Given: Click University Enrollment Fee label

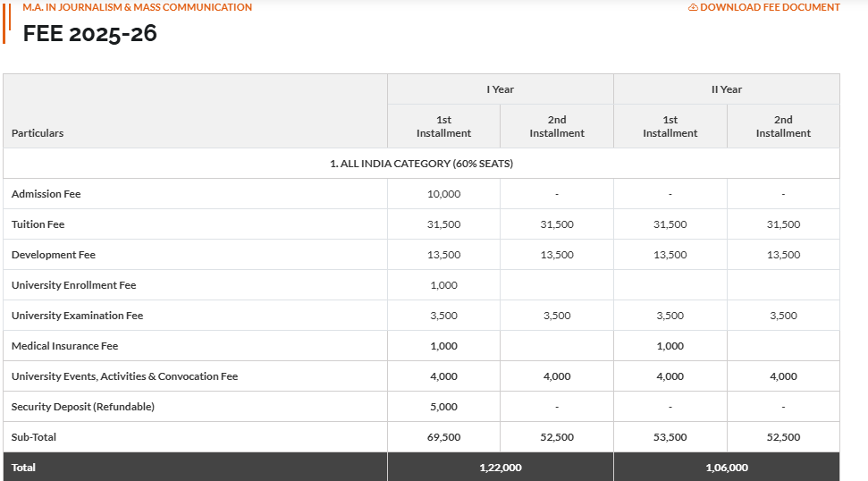Looking at the screenshot, I should coord(73,285).
